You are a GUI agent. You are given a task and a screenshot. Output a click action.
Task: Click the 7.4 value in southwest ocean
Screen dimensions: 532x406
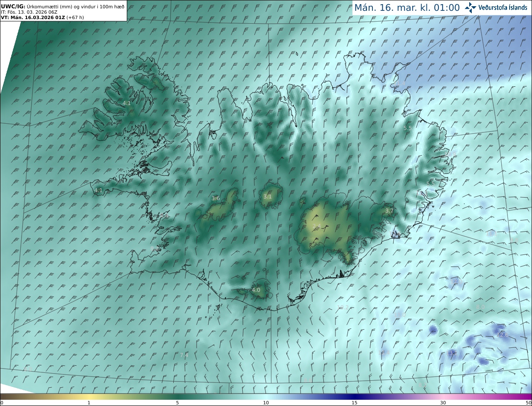click(x=184, y=355)
